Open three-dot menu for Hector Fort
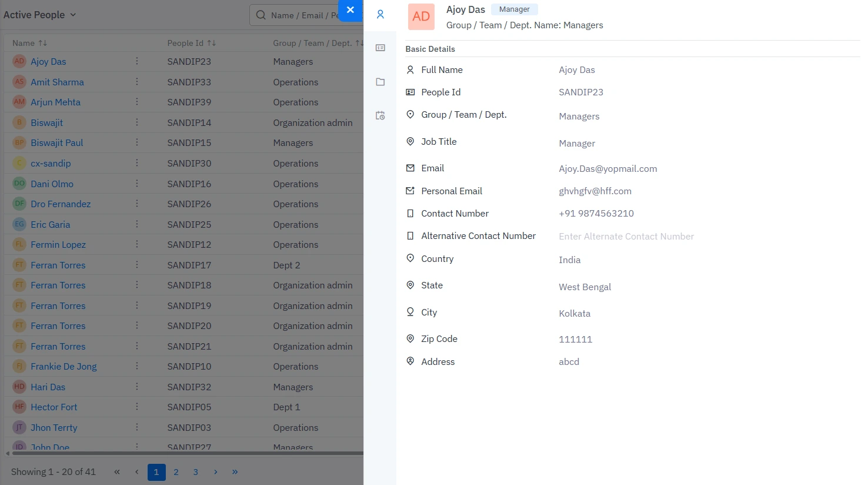This screenshot has height=485, width=868. point(137,407)
